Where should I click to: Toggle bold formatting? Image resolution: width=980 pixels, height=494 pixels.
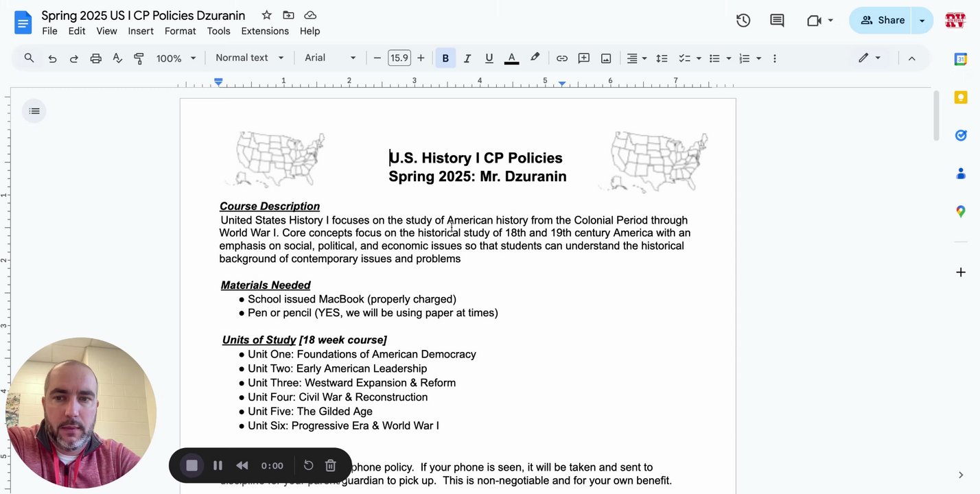(x=445, y=58)
